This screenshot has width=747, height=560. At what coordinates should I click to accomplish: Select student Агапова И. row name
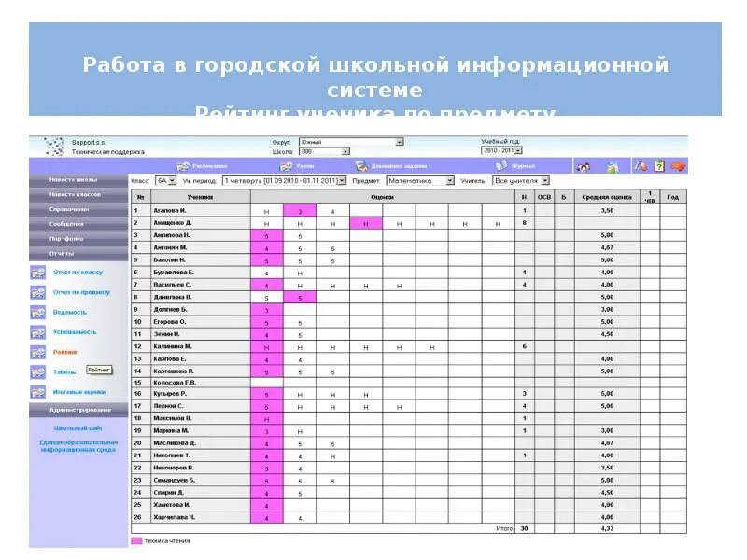tap(170, 211)
